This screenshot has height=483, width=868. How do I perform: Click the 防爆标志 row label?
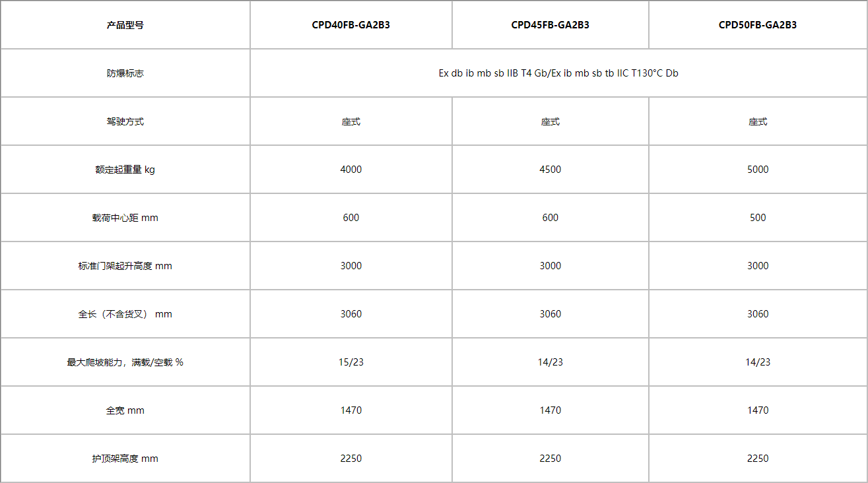click(125, 73)
